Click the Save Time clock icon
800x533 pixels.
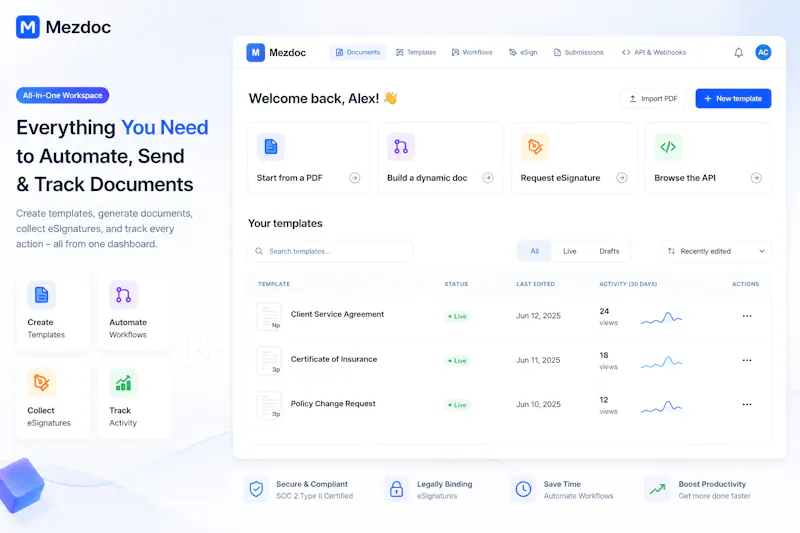[x=523, y=490]
